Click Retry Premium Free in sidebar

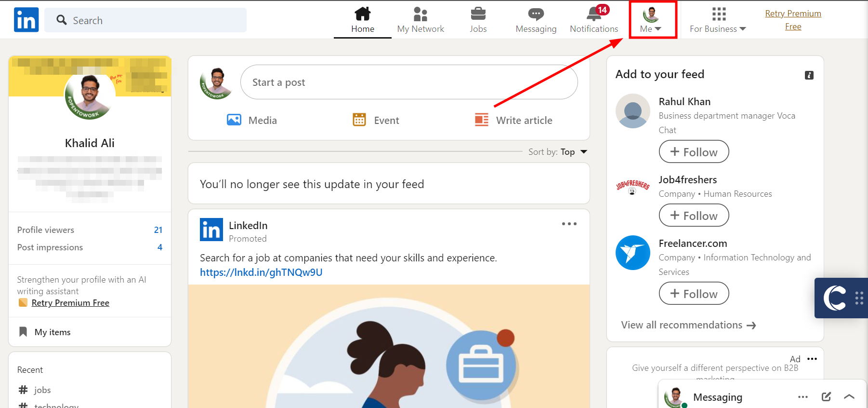70,303
